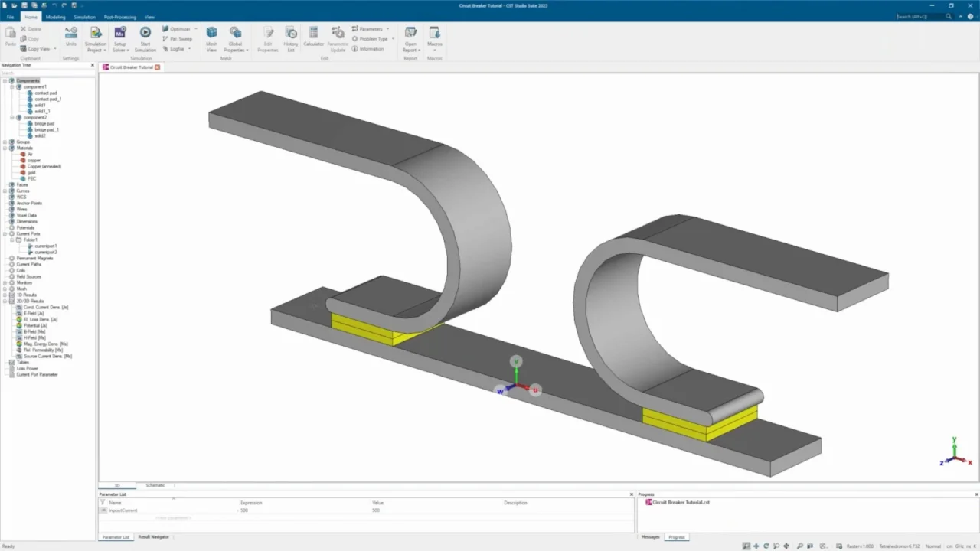The image size is (980, 551).
Task: Collapse the component1 tree node
Action: (12, 87)
